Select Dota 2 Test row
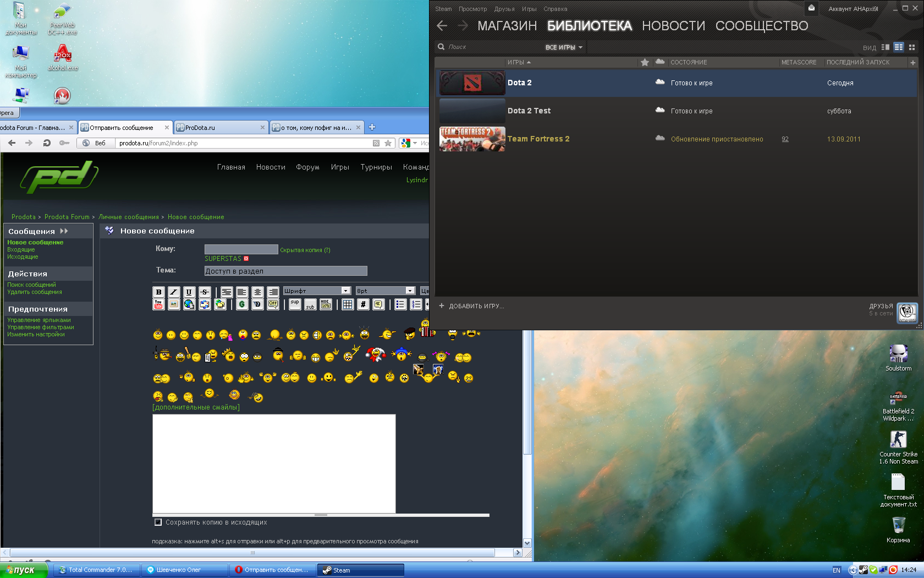The height and width of the screenshot is (578, 924). point(676,111)
